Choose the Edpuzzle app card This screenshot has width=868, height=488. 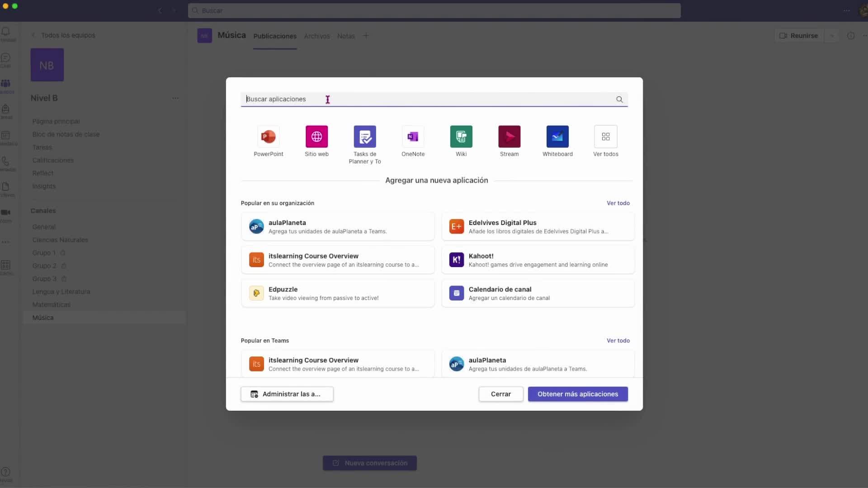coord(338,293)
